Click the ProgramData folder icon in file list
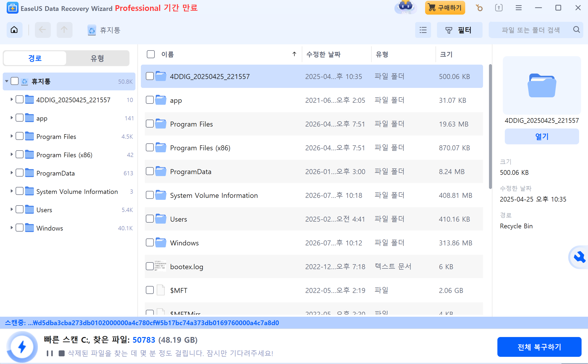588x364 pixels. coord(161,171)
